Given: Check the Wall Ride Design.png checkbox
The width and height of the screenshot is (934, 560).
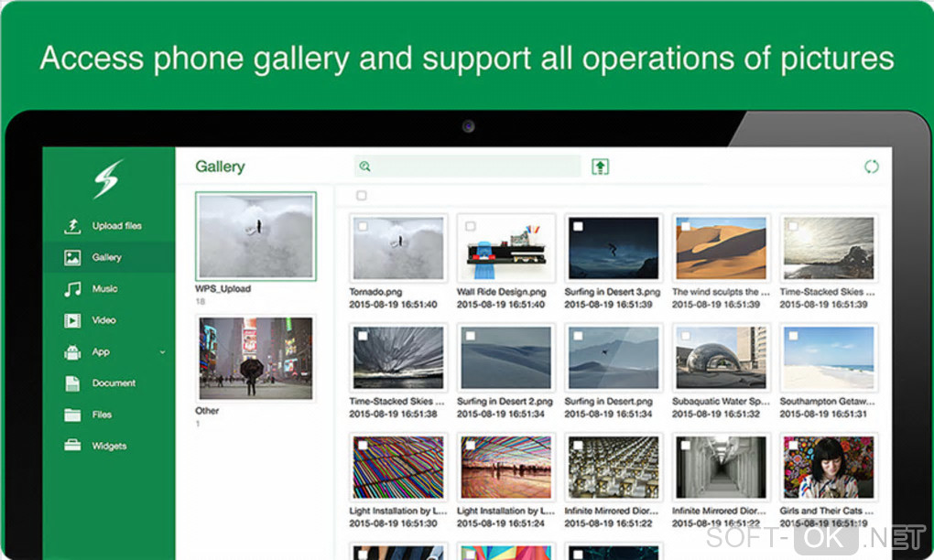Looking at the screenshot, I should click(471, 226).
